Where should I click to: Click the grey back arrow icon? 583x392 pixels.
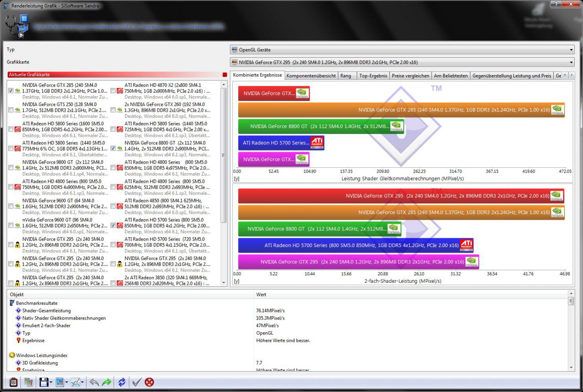click(x=94, y=382)
